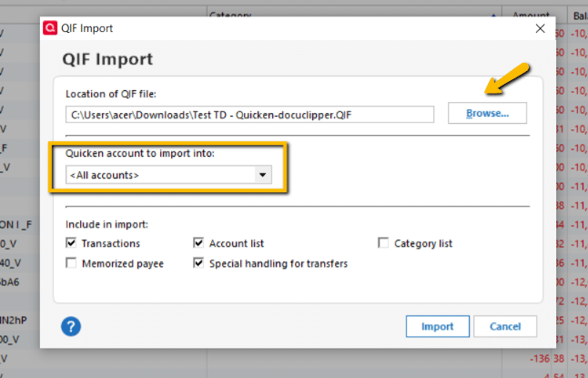
Task: Cancel the QIF Import dialog
Action: point(505,326)
